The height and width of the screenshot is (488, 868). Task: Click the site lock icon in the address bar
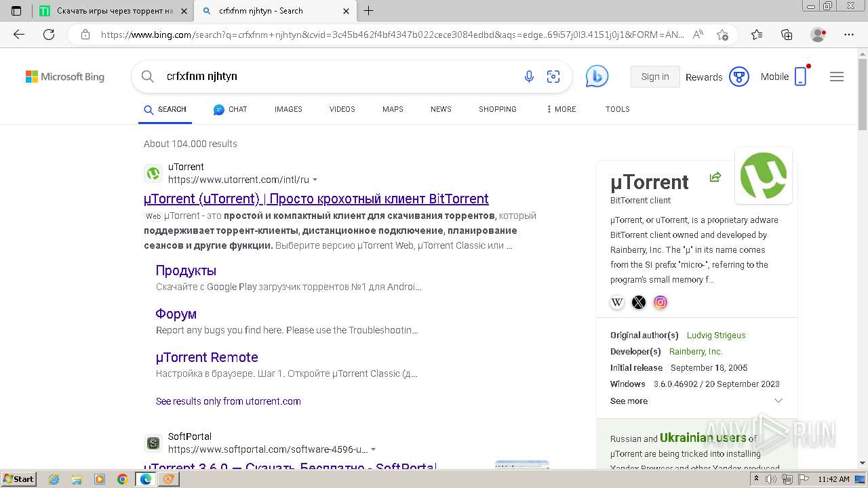click(85, 35)
